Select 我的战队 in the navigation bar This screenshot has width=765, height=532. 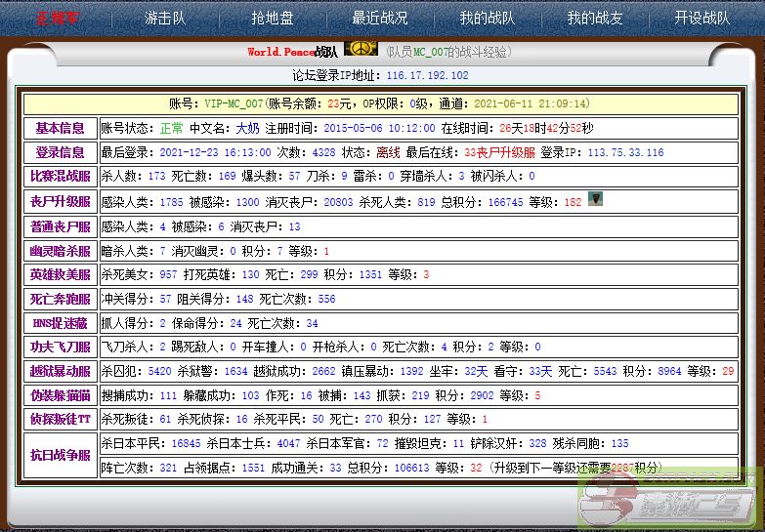(x=487, y=18)
